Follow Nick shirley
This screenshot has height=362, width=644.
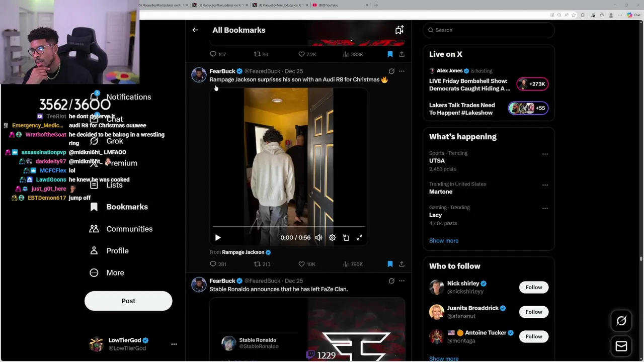534,287
